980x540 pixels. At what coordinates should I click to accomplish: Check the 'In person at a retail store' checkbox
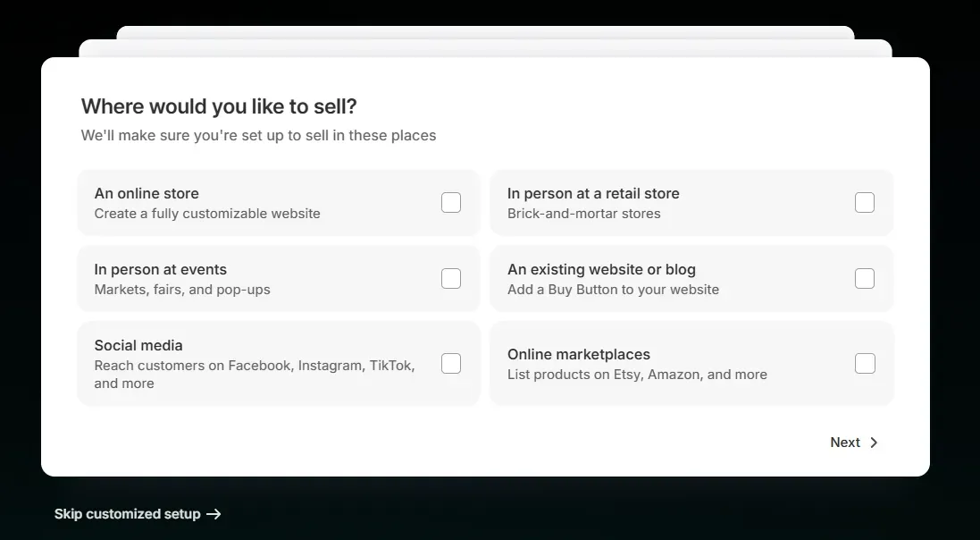pyautogui.click(x=864, y=202)
